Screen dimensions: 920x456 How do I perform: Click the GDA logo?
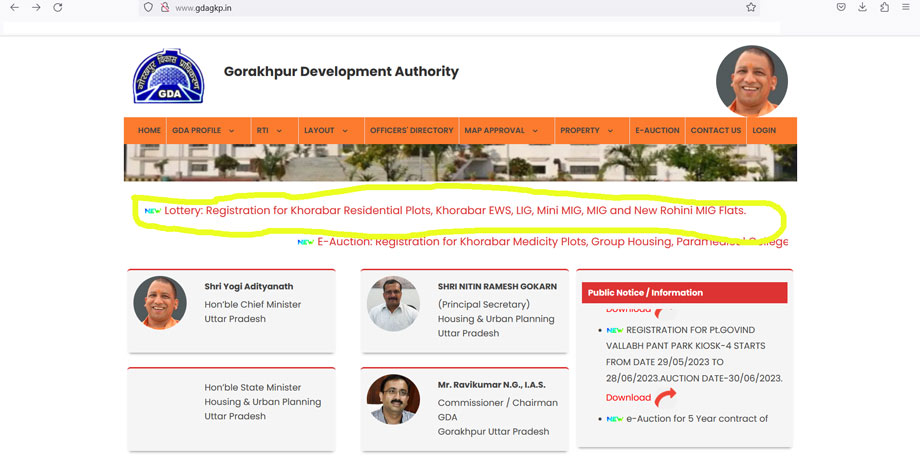[x=168, y=76]
